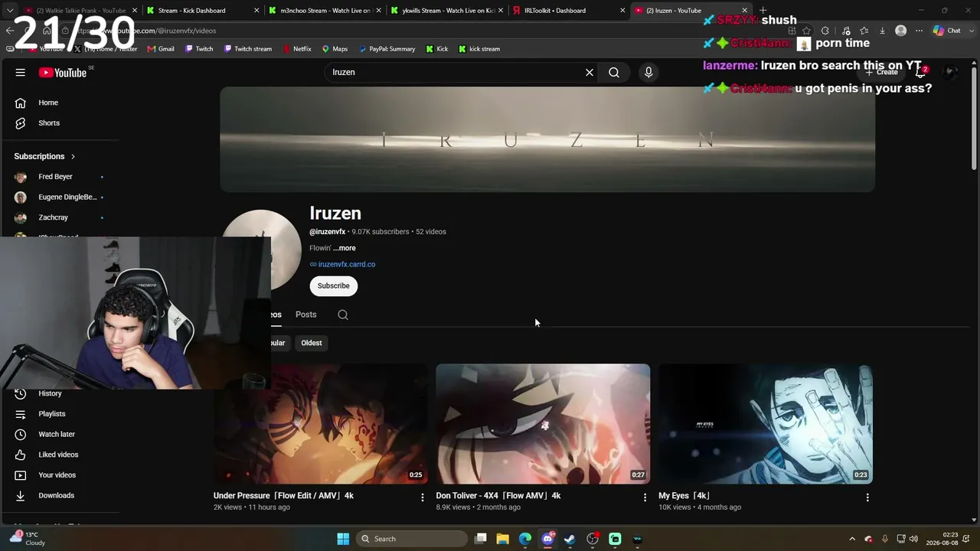Open Discord from the taskbar
The width and height of the screenshot is (980, 551).
(547, 539)
